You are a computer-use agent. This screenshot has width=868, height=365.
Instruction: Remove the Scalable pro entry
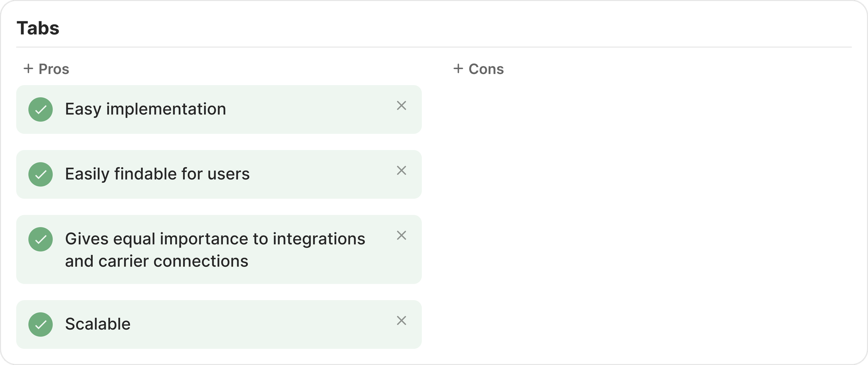point(401,321)
